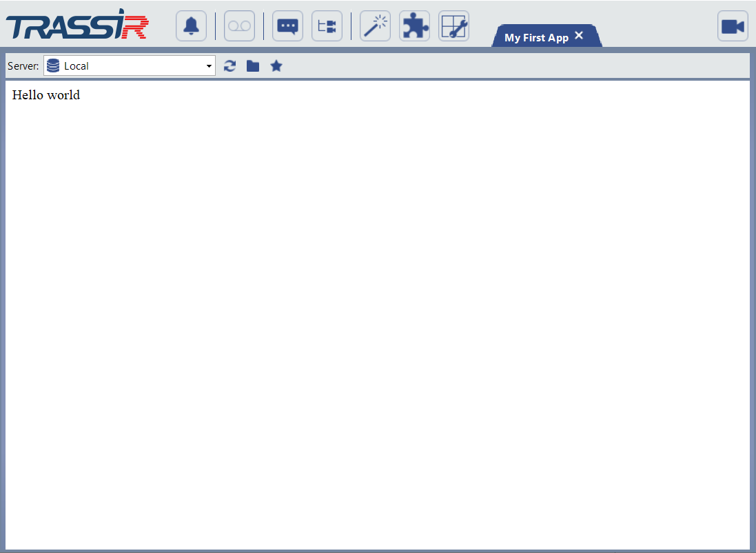
Task: Open the chat message bubble panel
Action: coord(288,26)
